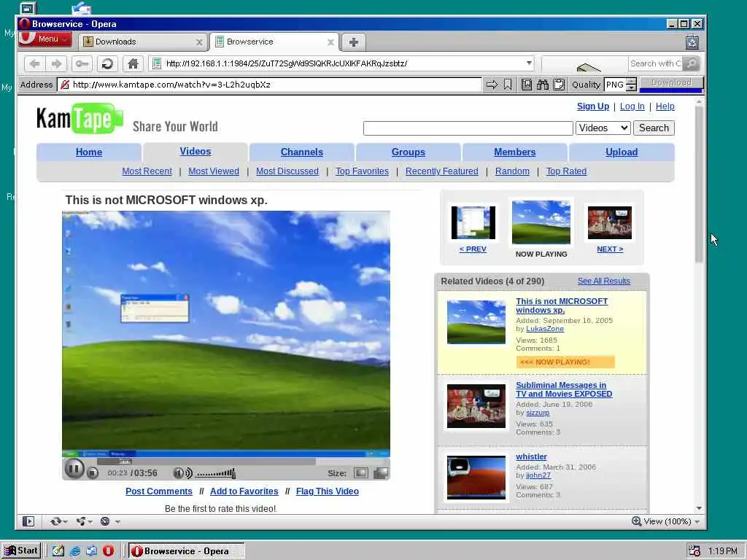Screen dimensions: 747x560
Task: Click the Top Favorites link
Action: tap(362, 171)
